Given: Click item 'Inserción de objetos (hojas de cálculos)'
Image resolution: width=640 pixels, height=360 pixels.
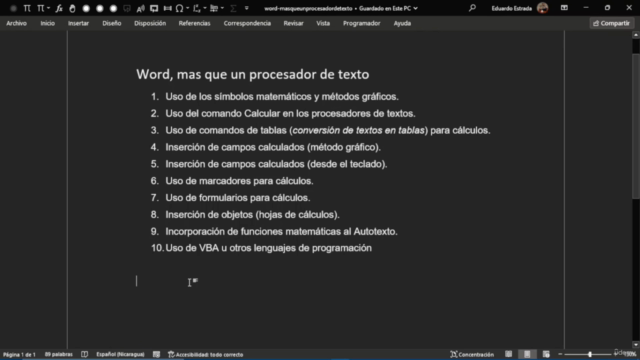Looking at the screenshot, I should point(252,214).
